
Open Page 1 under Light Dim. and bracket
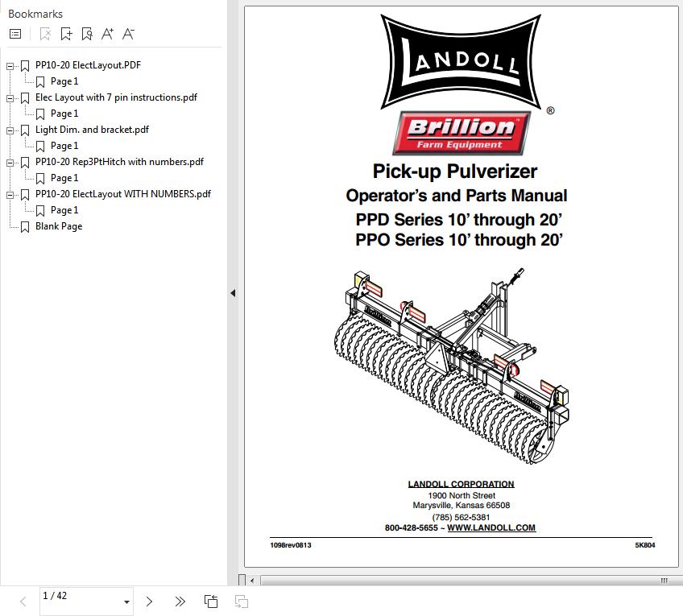pos(64,146)
